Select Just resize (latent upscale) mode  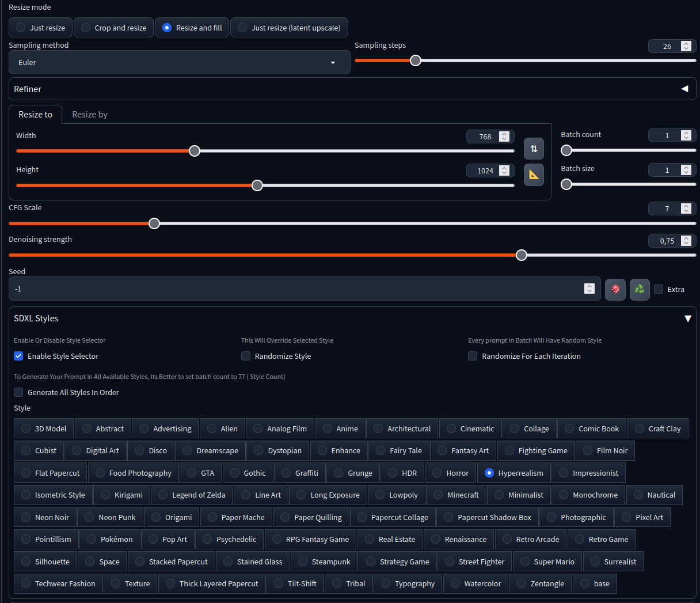click(289, 28)
